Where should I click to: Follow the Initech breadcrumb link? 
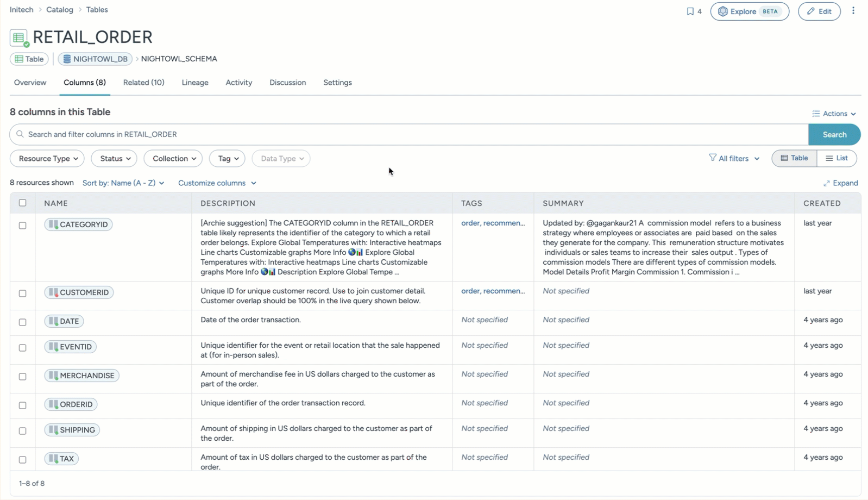point(22,10)
